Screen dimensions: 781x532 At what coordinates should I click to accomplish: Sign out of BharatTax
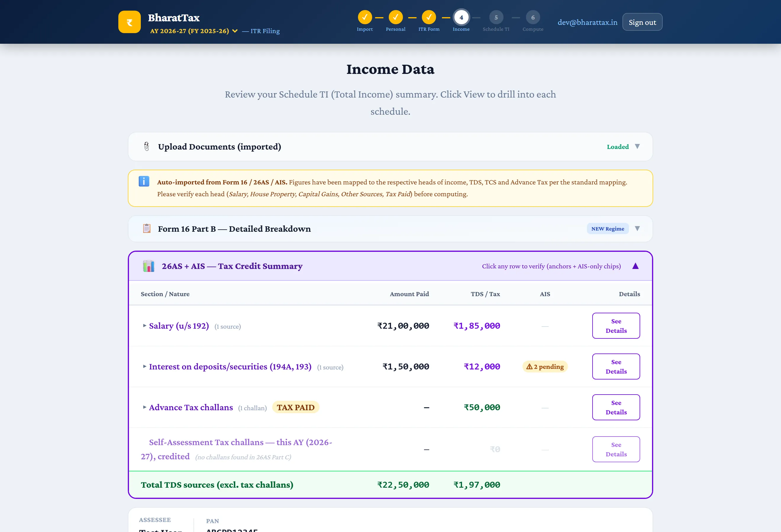click(x=642, y=22)
